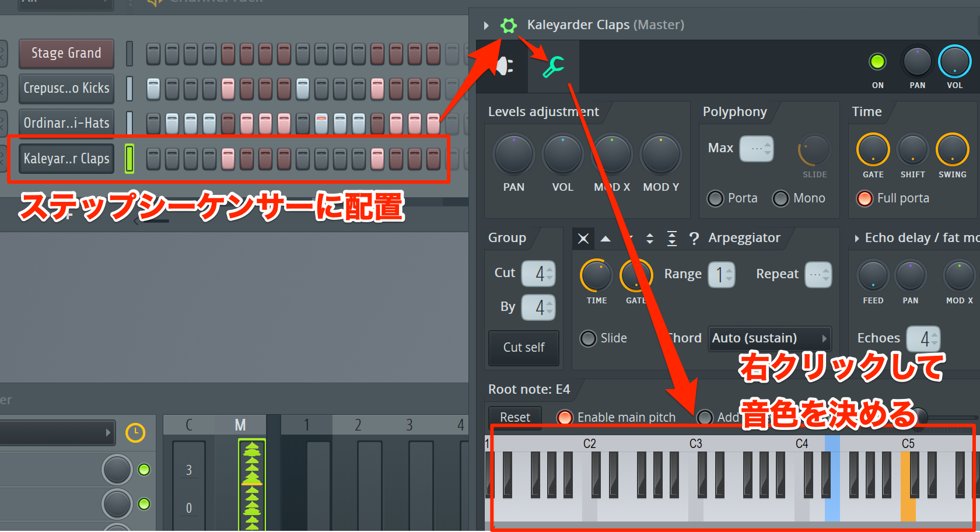This screenshot has width=980, height=532.
Task: Select arpeggiator up-down sticky icon
Action: [x=672, y=239]
